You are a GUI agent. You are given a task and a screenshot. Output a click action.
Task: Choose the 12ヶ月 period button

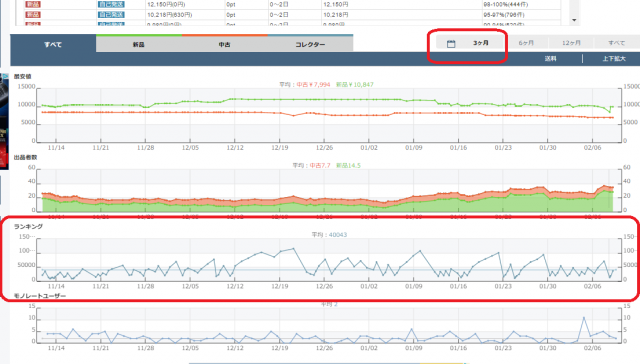(571, 43)
